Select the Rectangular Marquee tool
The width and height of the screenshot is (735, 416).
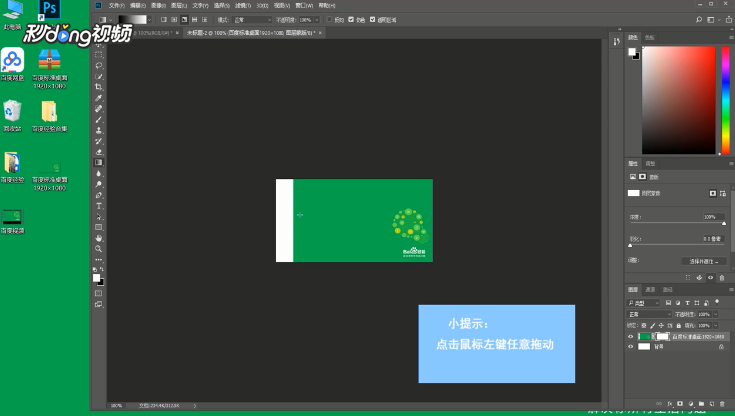pos(98,55)
